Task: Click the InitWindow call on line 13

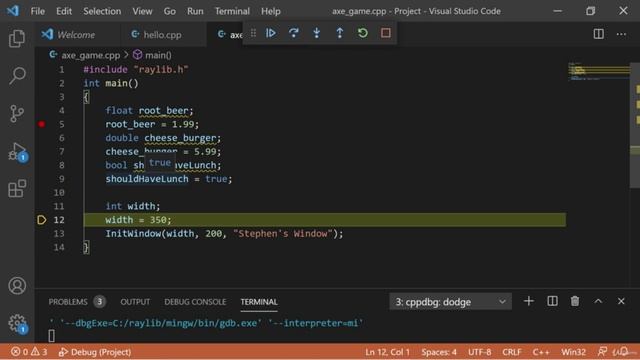Action: pos(224,234)
